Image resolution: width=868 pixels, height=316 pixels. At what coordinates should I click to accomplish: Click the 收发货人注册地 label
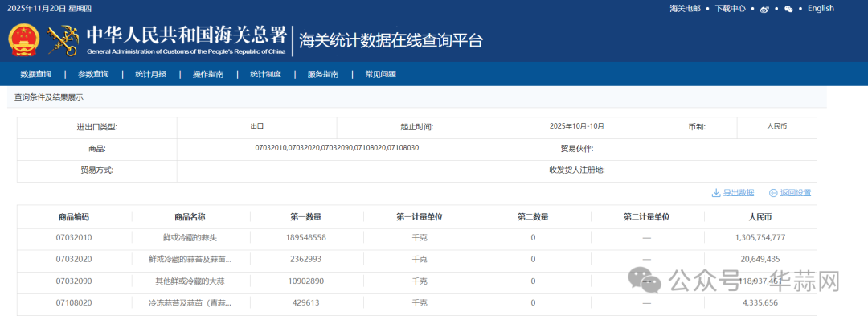(577, 170)
